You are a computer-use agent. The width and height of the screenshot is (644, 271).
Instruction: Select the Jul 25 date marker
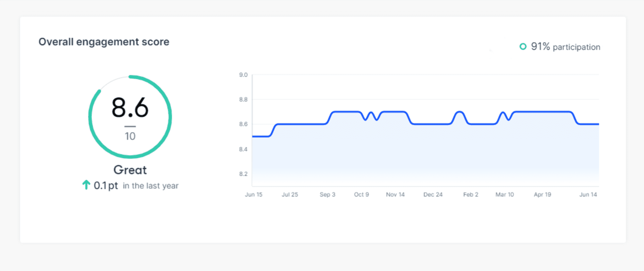click(290, 195)
